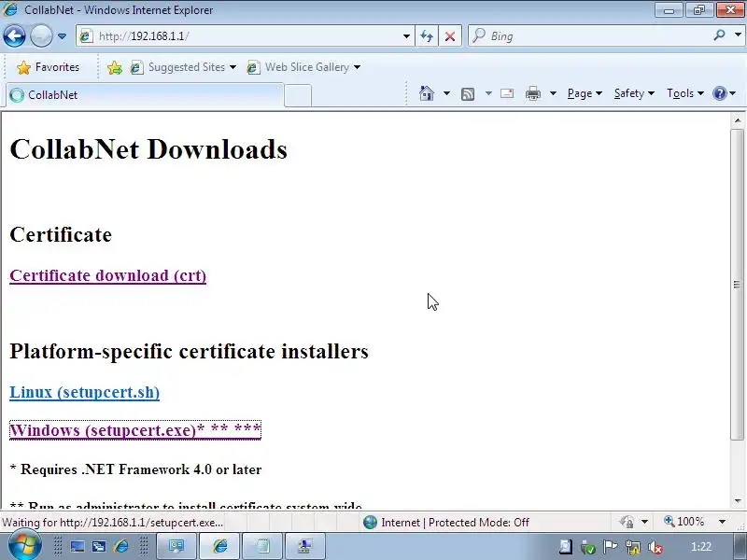This screenshot has width=747, height=560.
Task: Expand the zoom level dropdown arrow
Action: click(722, 522)
